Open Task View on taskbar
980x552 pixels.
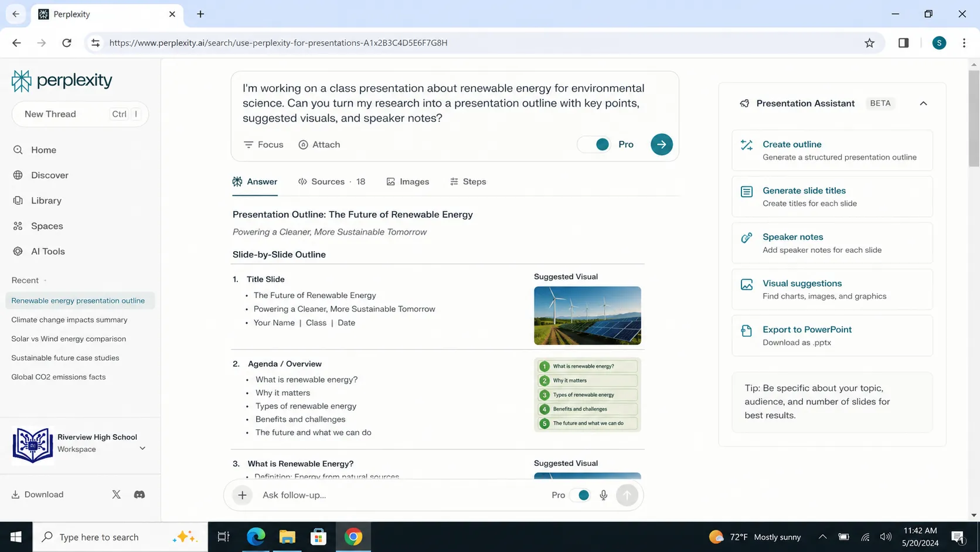(223, 537)
